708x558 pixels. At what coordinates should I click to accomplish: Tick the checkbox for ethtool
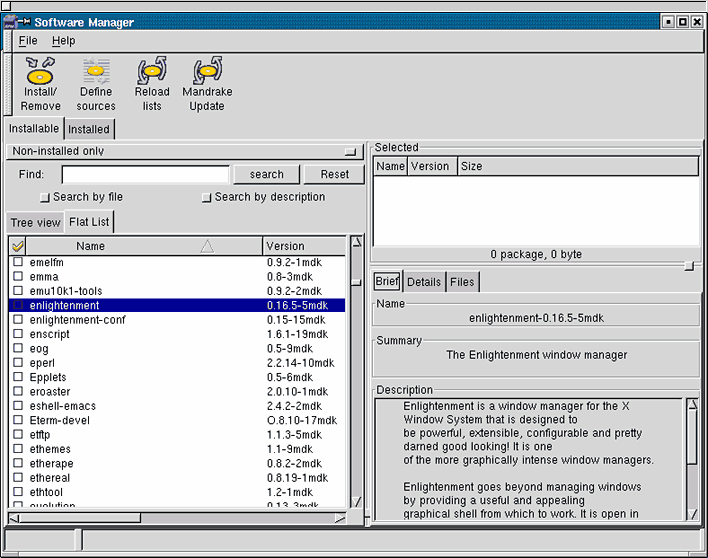(18, 492)
